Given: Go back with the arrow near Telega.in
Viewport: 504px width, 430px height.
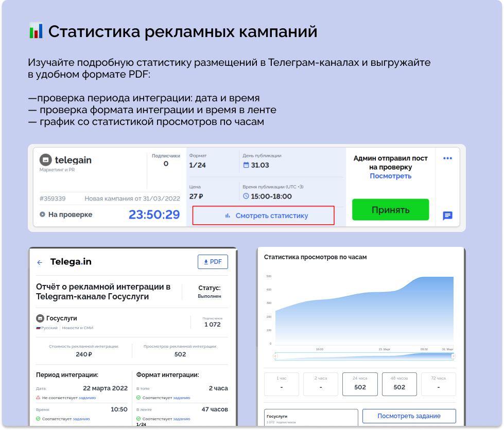Looking at the screenshot, I should (x=40, y=262).
